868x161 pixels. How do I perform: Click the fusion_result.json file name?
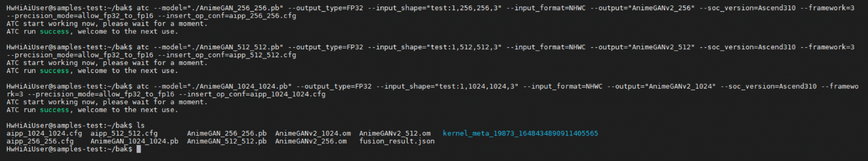click(397, 141)
